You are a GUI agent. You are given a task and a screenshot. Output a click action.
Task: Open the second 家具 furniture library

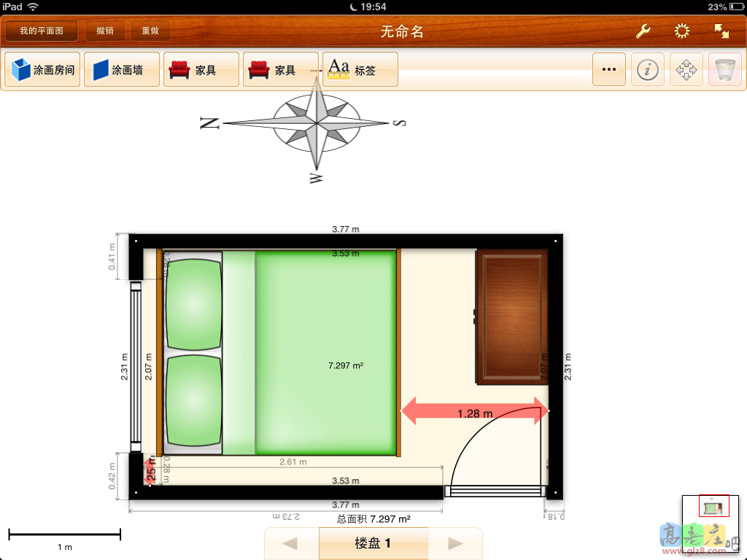(280, 70)
